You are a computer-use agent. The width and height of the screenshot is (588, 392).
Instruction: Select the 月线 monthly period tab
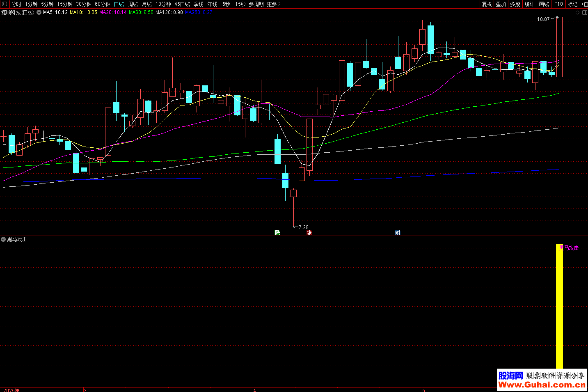coord(147,4)
